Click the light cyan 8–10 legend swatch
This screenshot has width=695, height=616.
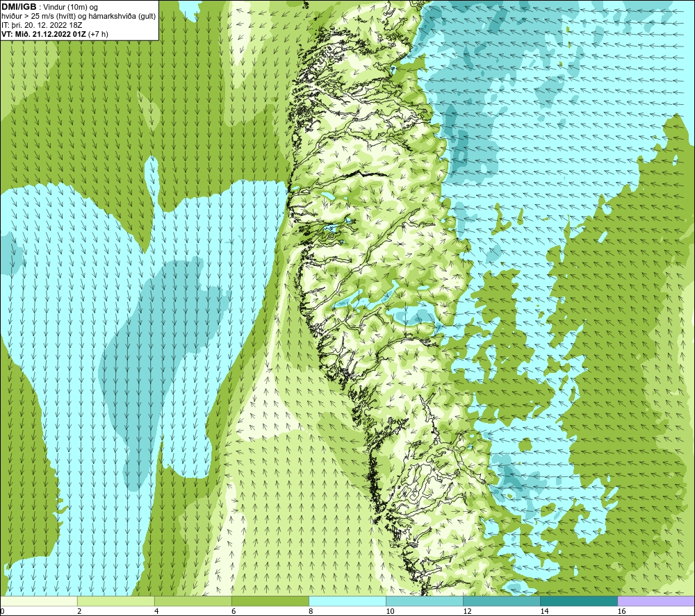(347, 601)
